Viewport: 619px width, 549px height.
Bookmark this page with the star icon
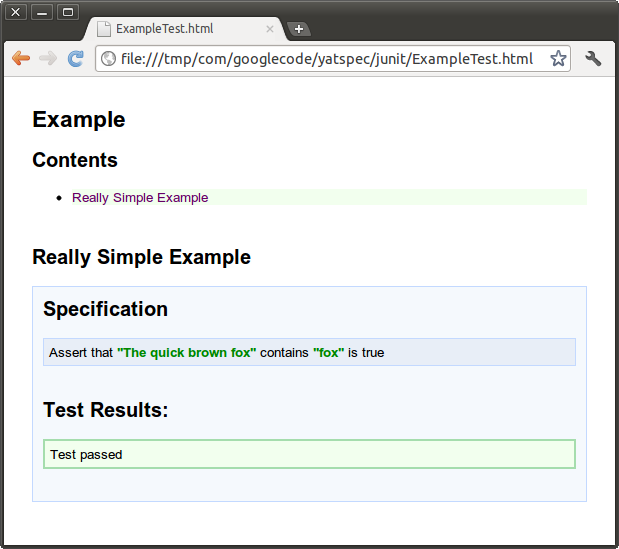(x=558, y=58)
